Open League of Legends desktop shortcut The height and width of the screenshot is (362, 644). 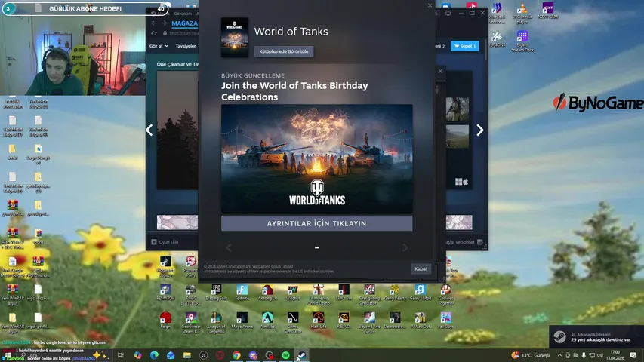tap(217, 323)
